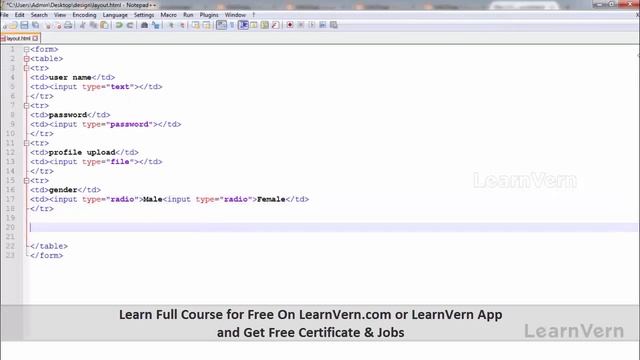Undo the last edit with the Undo icon

[x=119, y=25]
